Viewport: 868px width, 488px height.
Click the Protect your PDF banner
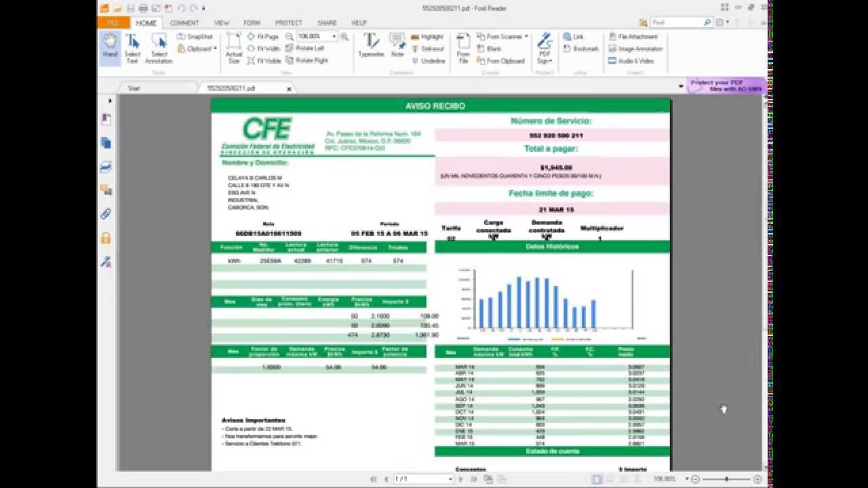[727, 85]
